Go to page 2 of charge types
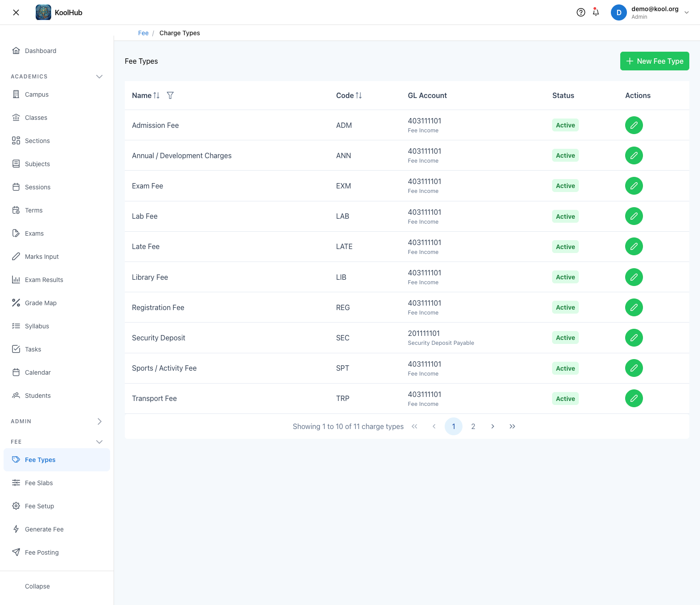The width and height of the screenshot is (700, 605). [473, 426]
